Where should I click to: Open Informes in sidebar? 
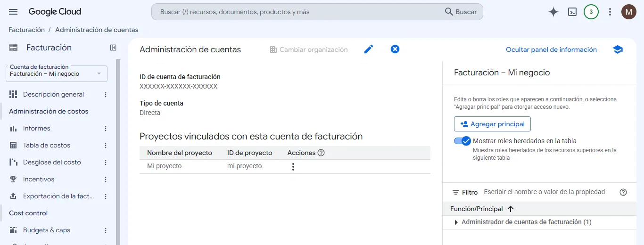click(x=36, y=128)
